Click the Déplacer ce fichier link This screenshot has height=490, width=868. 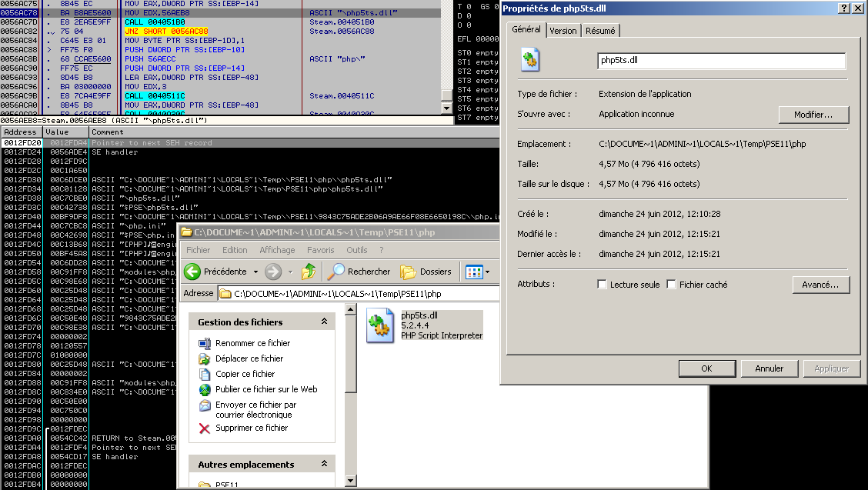(249, 358)
